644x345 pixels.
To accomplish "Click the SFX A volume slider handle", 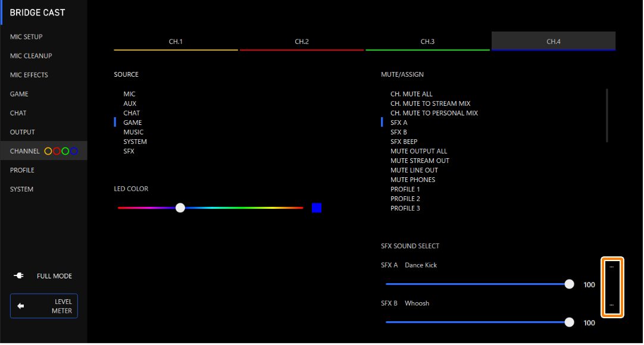I will (569, 284).
